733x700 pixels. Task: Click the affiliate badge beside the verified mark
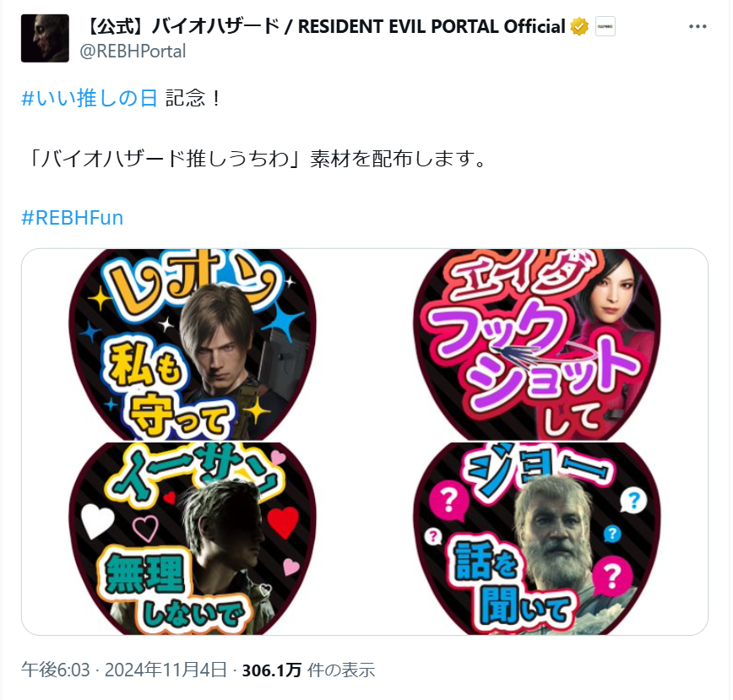click(605, 27)
